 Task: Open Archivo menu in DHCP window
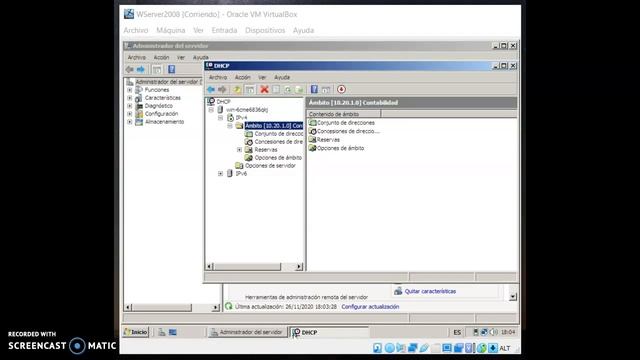(x=218, y=77)
